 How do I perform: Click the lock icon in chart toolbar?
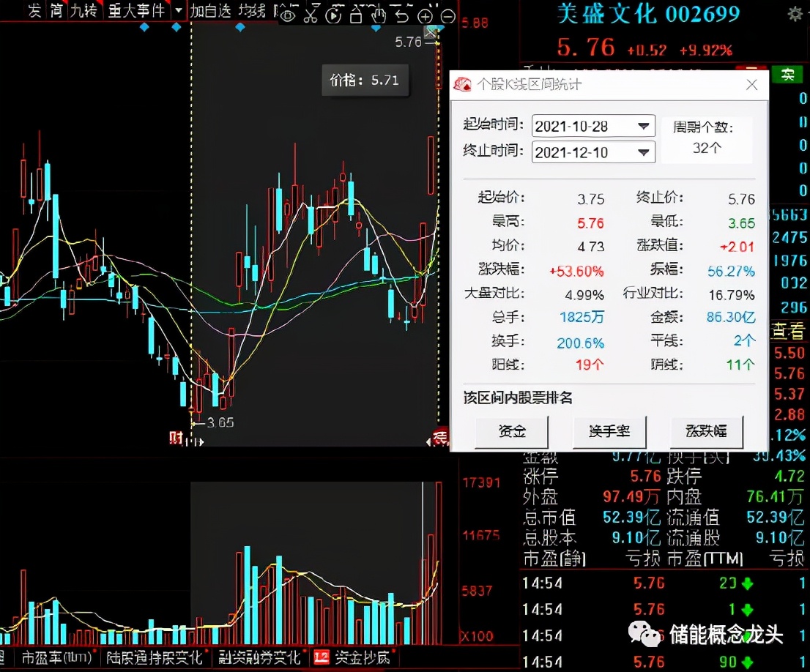pyautogui.click(x=356, y=15)
